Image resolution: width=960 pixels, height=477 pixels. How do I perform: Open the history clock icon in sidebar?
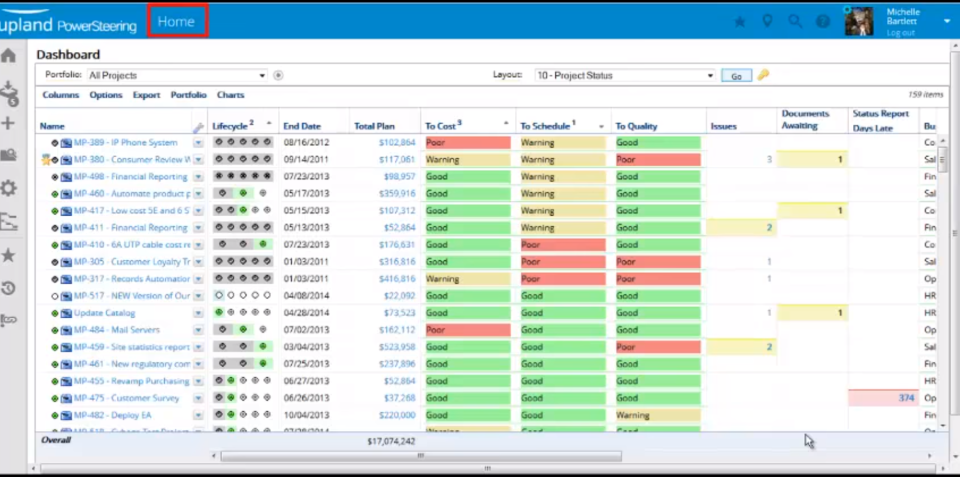[x=8, y=288]
